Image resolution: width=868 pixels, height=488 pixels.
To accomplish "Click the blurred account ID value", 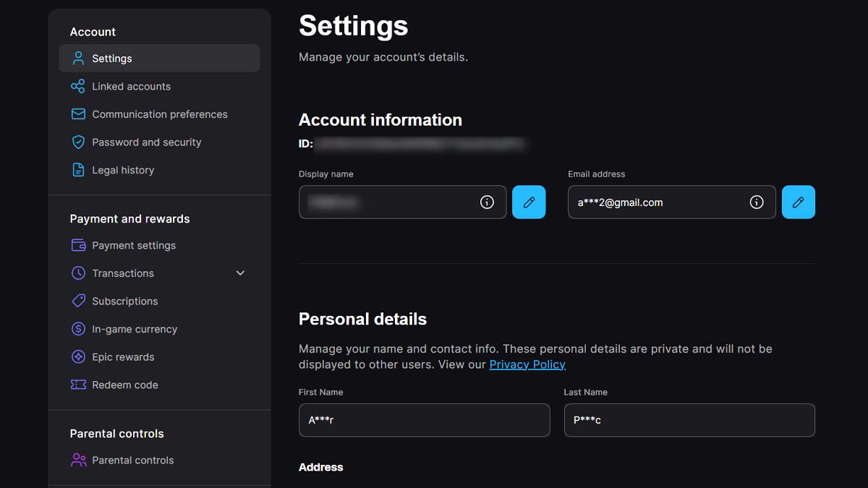I will pyautogui.click(x=420, y=144).
